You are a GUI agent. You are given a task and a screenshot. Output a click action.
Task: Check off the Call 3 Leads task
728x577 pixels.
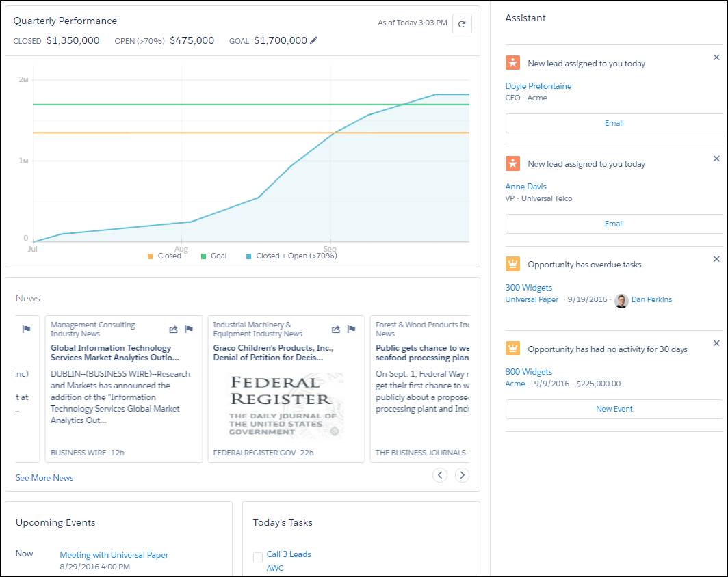point(257,556)
